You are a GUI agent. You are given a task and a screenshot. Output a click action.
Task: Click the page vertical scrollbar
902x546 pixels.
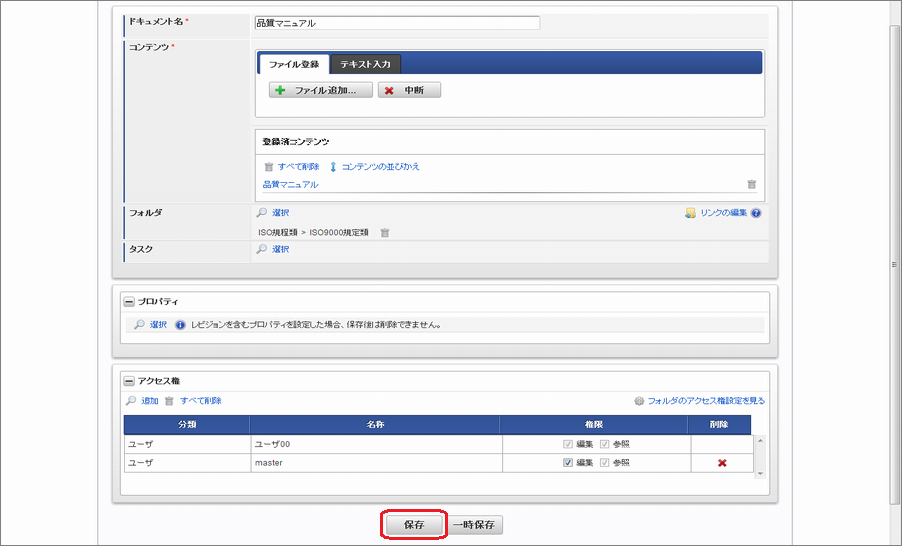pyautogui.click(x=895, y=265)
